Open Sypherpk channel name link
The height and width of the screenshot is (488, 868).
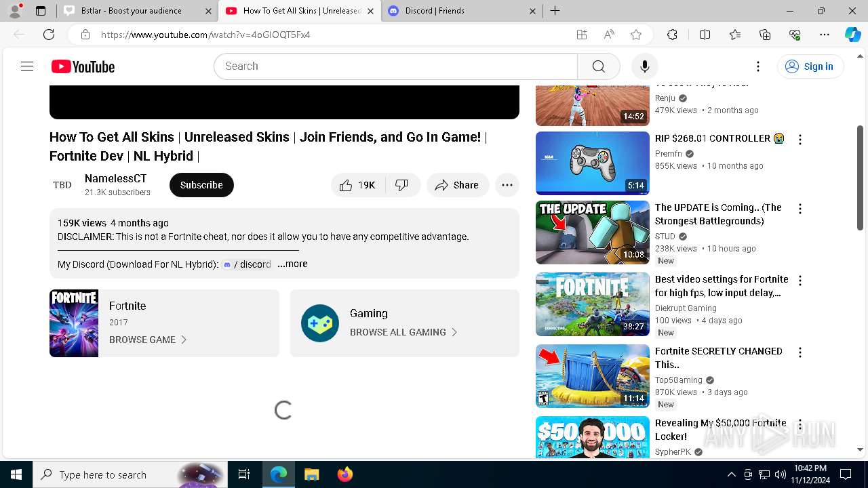click(673, 452)
